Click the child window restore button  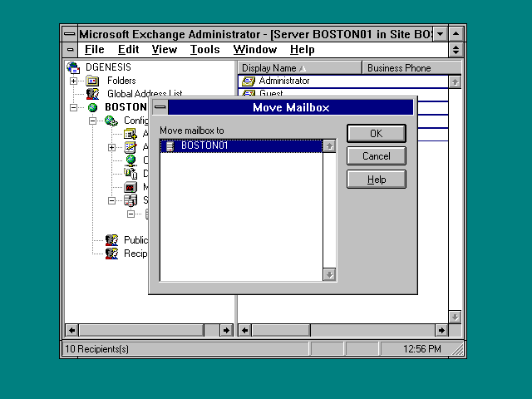(x=456, y=50)
